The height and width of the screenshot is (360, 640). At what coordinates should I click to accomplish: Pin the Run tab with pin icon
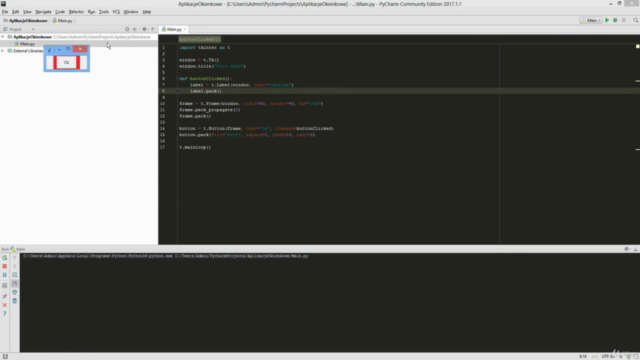point(4,296)
